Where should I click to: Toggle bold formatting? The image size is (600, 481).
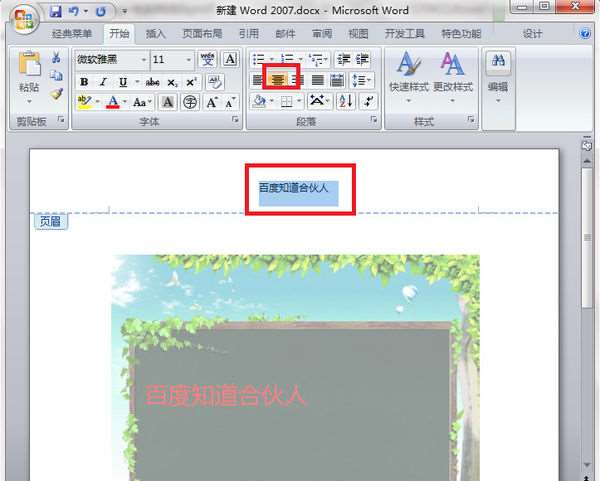84,82
